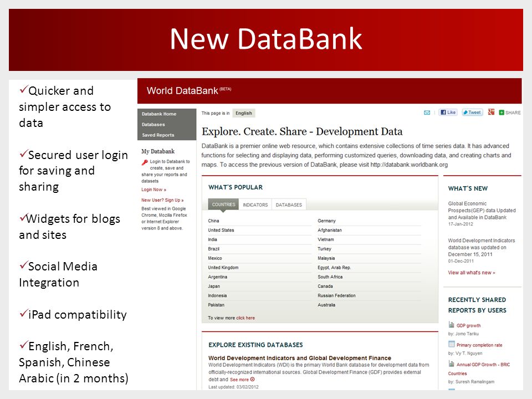Open the GDP growth shared report

point(469,325)
